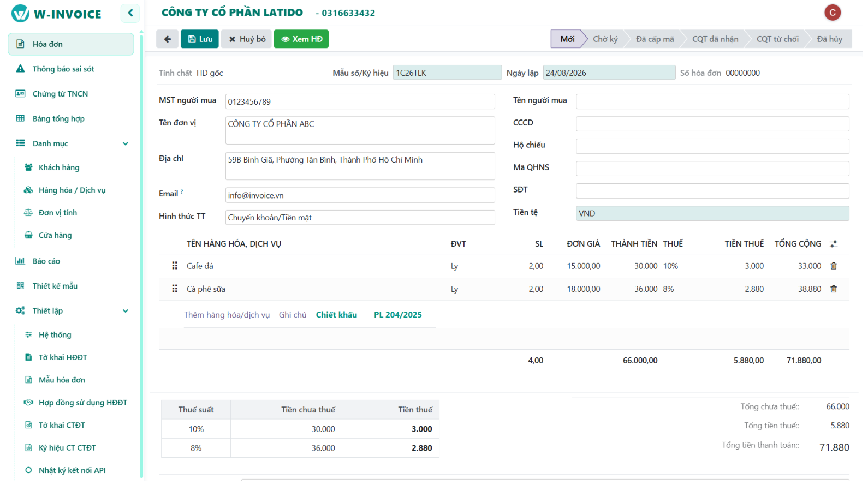Screen dimensions: 868x491
Task: Select the Đã cấp mã status step
Action: (x=655, y=39)
